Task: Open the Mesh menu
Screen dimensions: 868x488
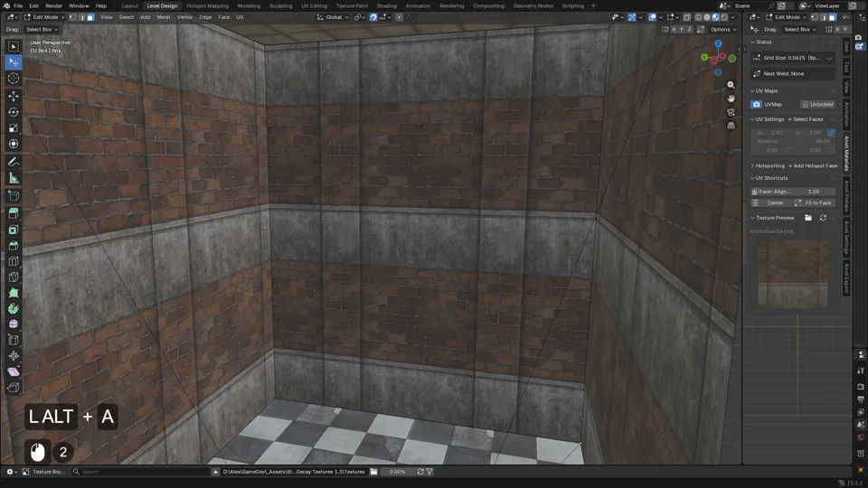Action: [164, 17]
